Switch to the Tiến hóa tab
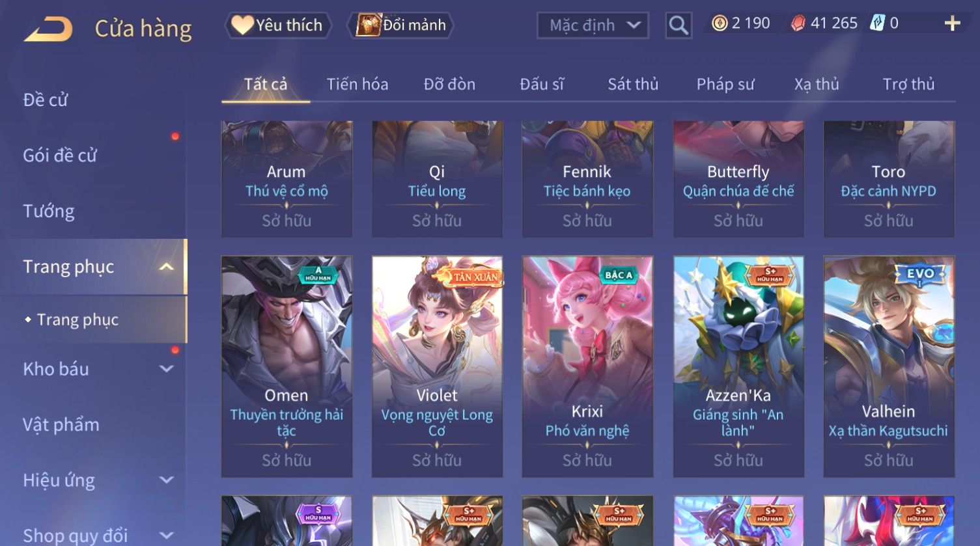980x546 pixels. pos(357,85)
